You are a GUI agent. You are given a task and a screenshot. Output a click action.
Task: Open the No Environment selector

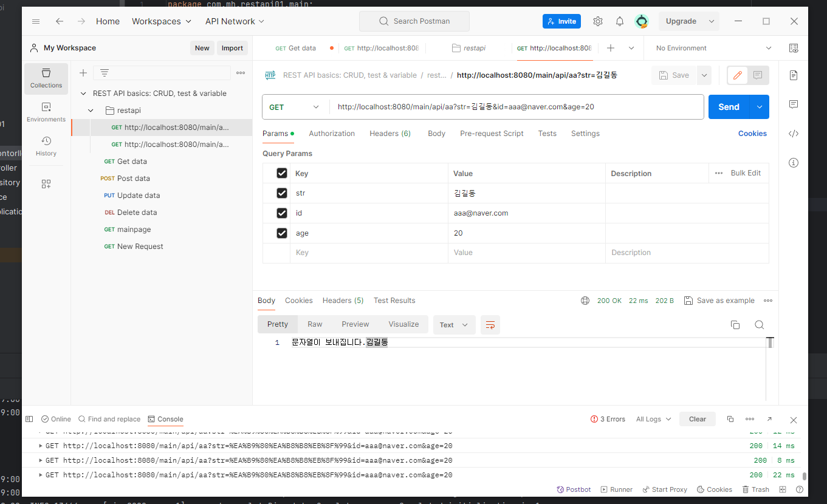coord(713,48)
